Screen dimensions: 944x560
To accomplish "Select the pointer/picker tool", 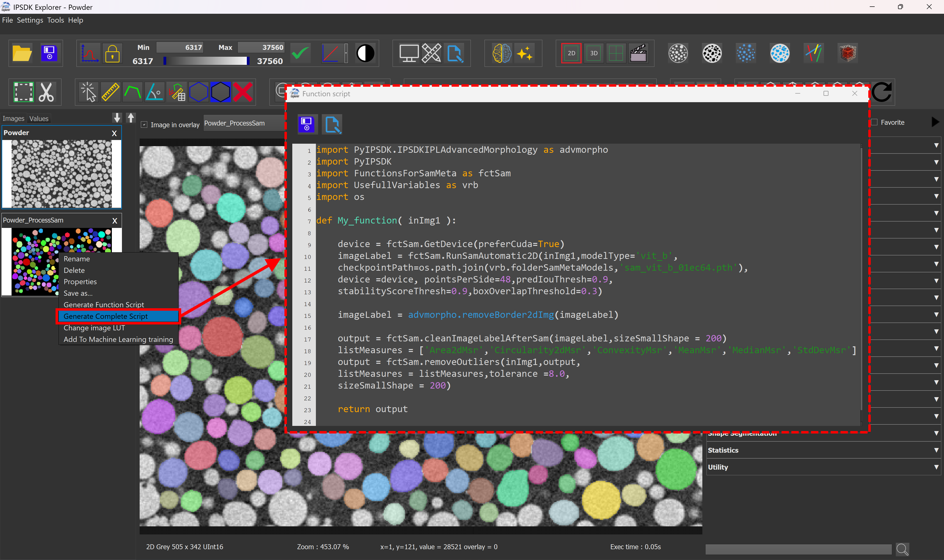I will pyautogui.click(x=89, y=92).
